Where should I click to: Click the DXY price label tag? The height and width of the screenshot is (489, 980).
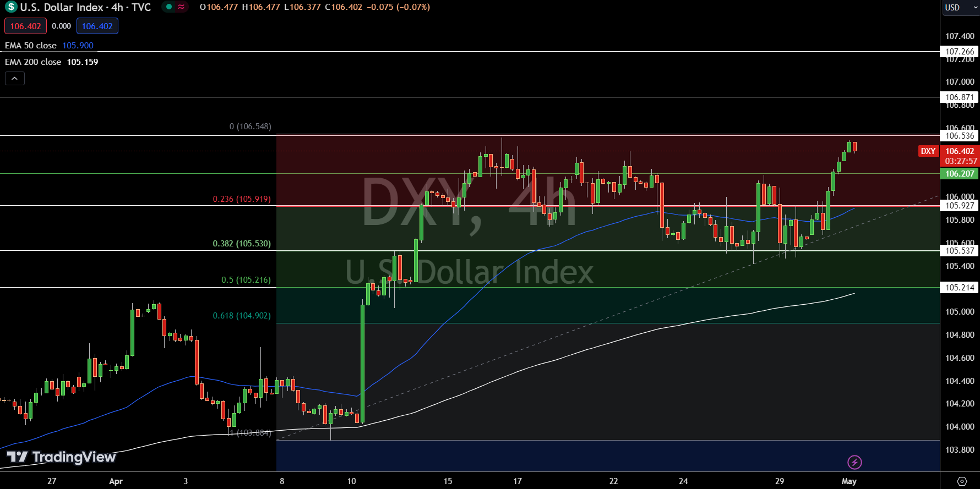coord(928,151)
